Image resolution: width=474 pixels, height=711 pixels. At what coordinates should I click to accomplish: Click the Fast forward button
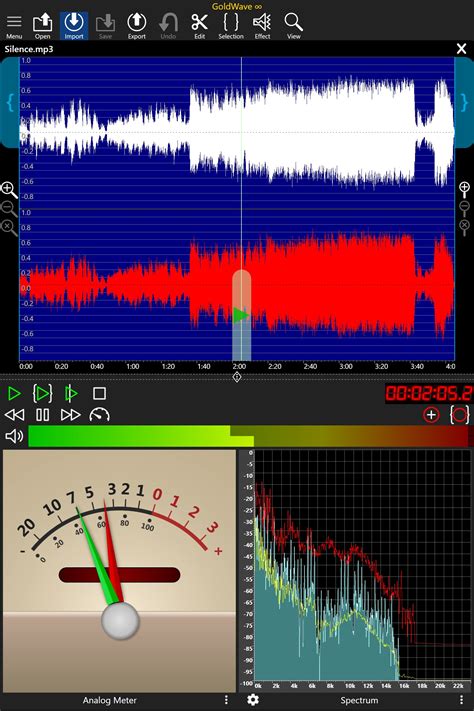pos(71,415)
